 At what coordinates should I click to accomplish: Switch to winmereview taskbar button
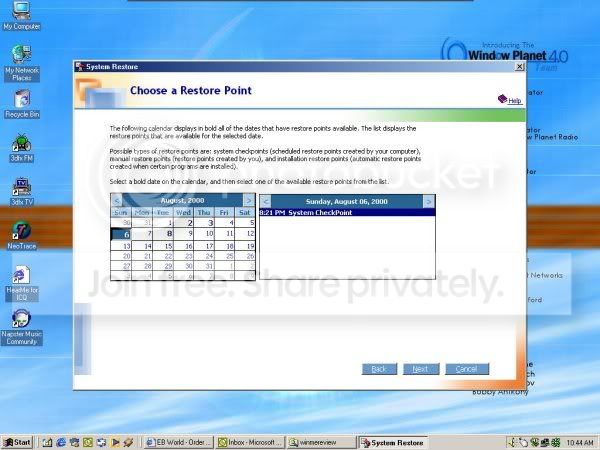pyautogui.click(x=321, y=442)
